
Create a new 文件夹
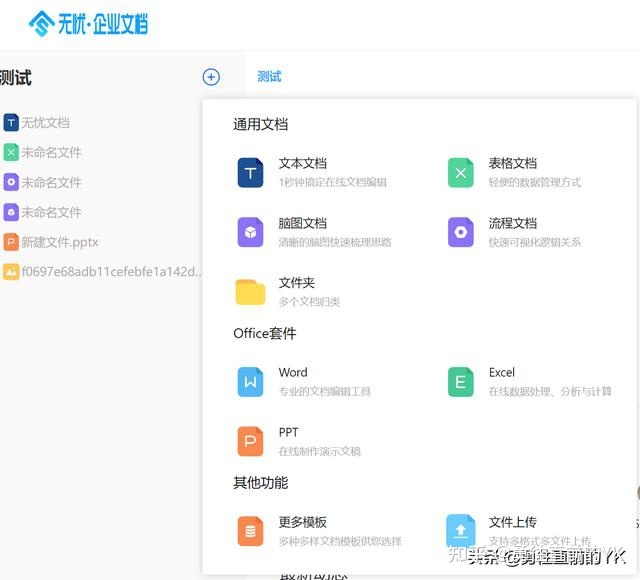(x=297, y=282)
